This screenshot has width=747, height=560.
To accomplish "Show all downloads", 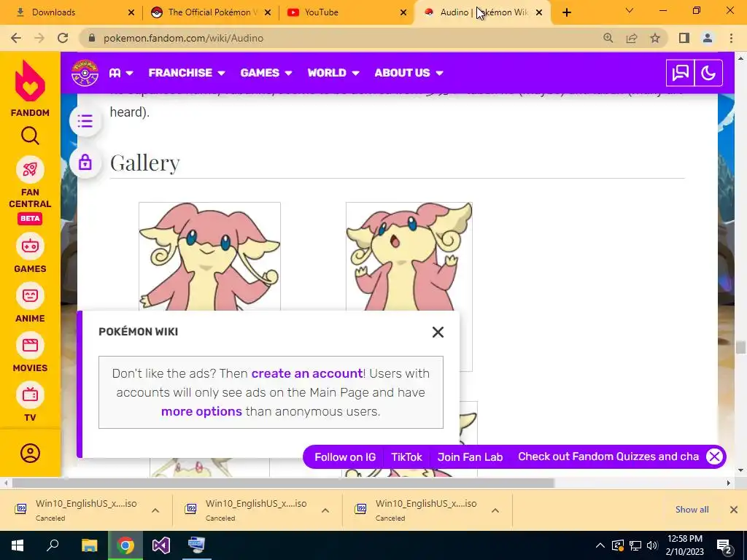I will 692,510.
